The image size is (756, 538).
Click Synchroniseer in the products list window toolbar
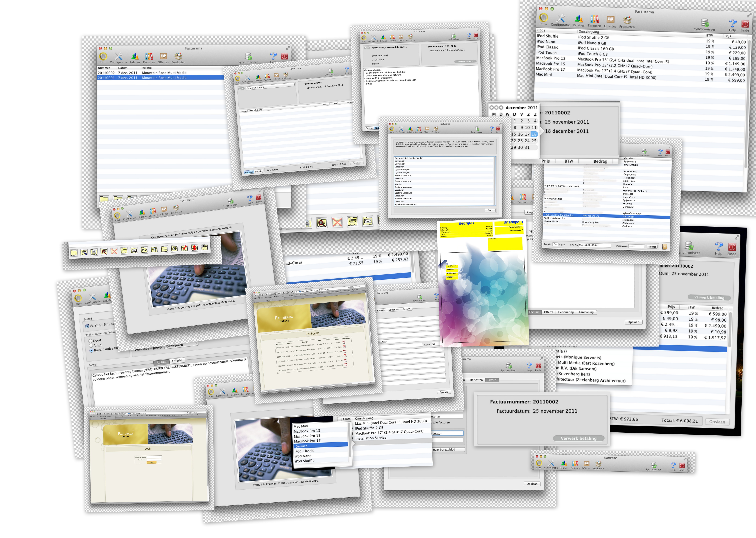point(704,25)
